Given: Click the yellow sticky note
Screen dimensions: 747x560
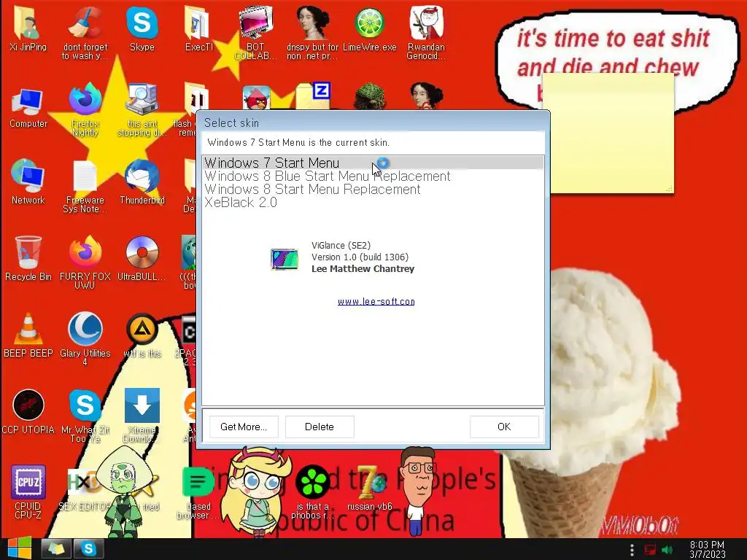Looking at the screenshot, I should click(608, 133).
